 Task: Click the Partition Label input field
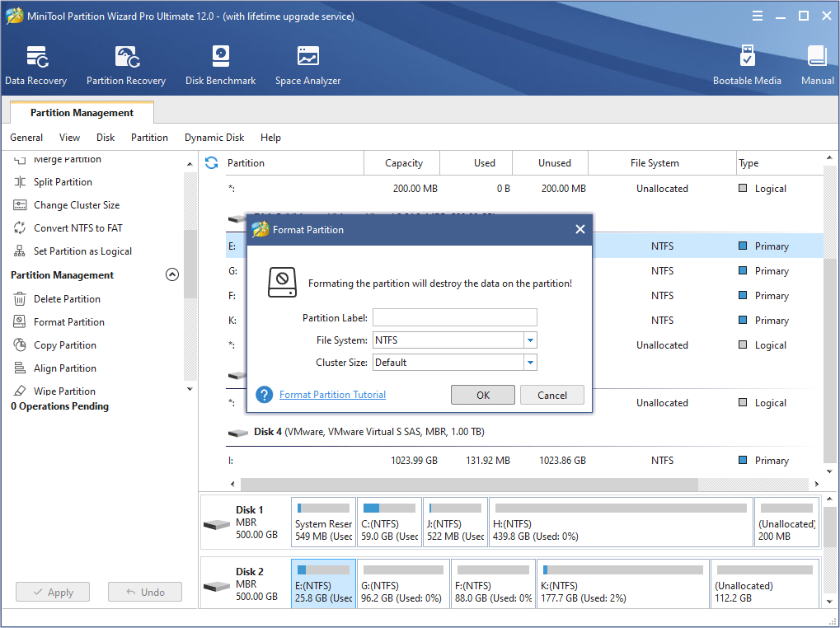pyautogui.click(x=455, y=317)
